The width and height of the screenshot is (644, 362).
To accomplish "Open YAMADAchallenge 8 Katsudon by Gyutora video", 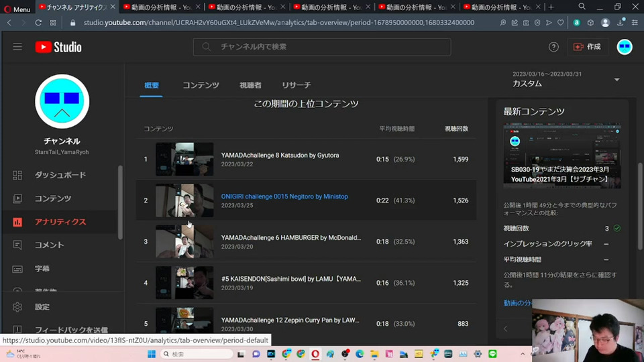I will point(280,155).
